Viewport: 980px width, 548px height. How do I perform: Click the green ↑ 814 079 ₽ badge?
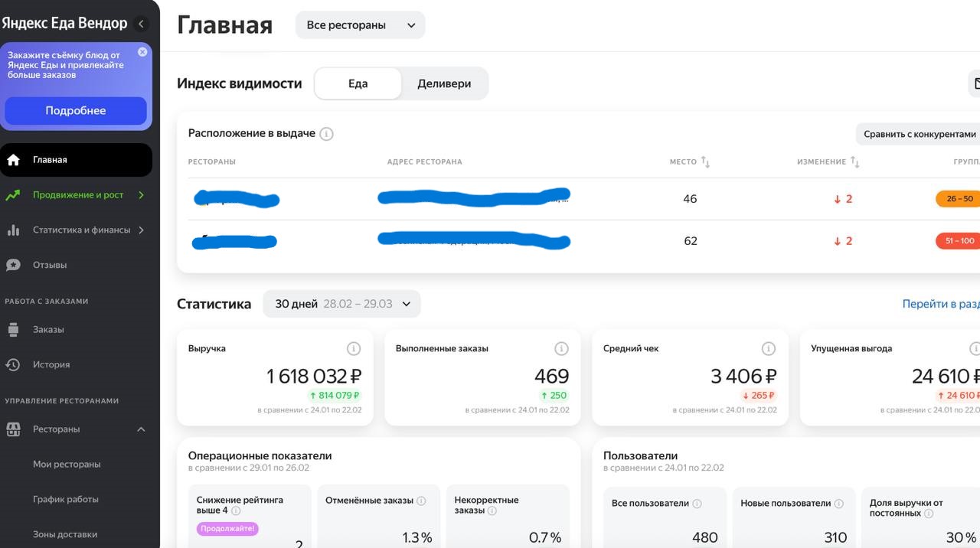(334, 396)
